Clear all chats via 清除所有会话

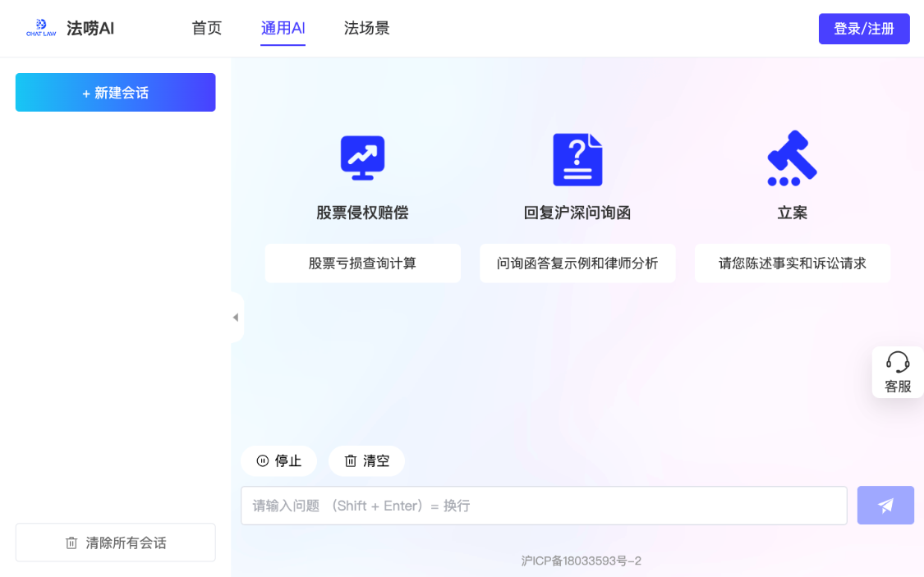pyautogui.click(x=115, y=543)
